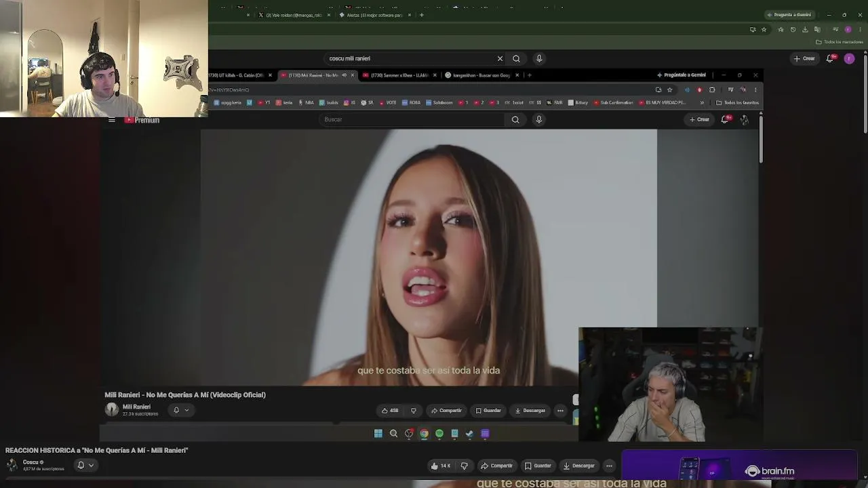Open a new tab in the outer browser
This screenshot has width=868, height=488.
(x=422, y=15)
